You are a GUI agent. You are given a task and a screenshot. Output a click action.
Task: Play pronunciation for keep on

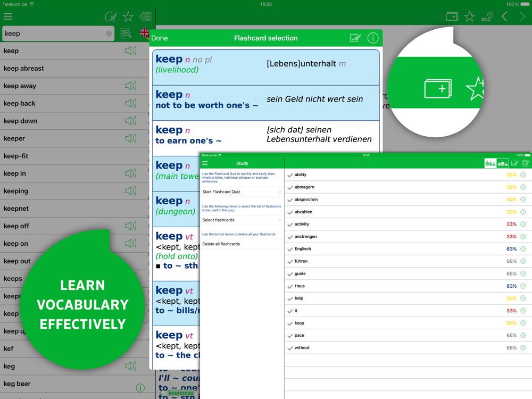point(131,243)
